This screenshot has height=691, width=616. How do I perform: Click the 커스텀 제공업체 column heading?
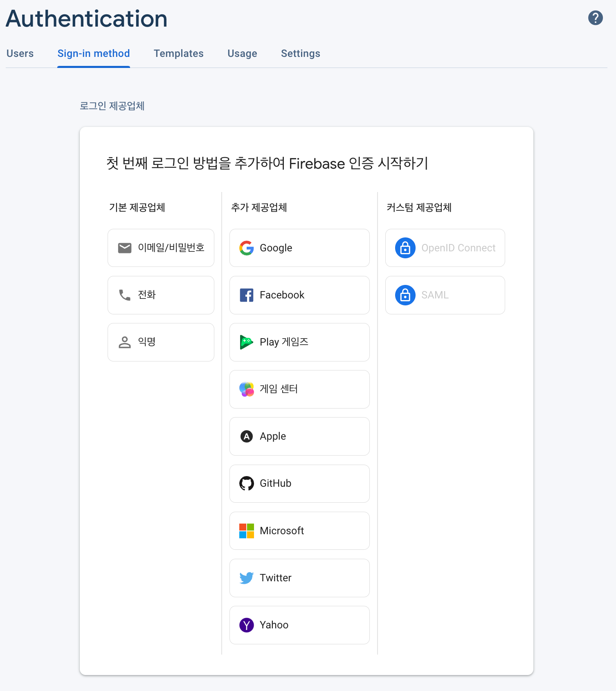419,208
